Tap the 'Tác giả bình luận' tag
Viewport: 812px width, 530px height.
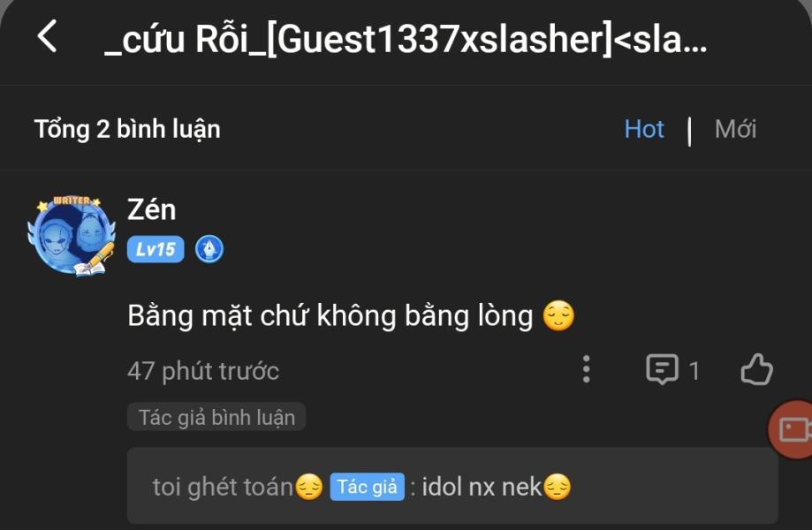coord(216,417)
